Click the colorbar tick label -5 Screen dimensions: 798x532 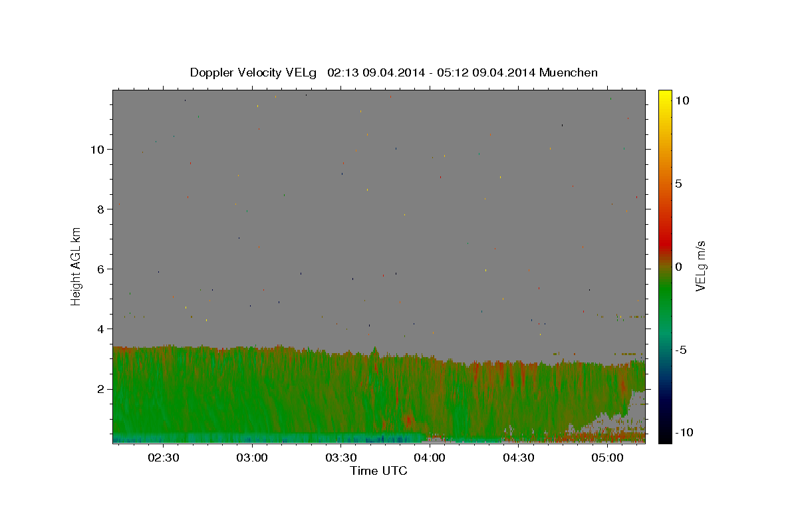681,350
